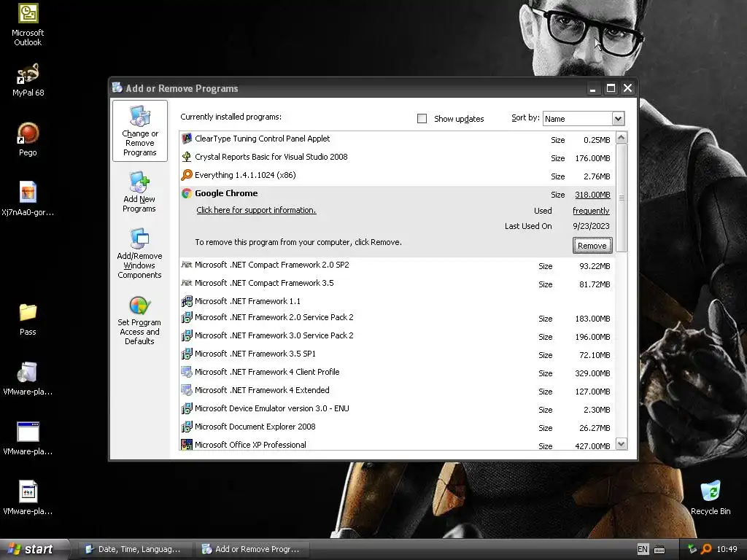The height and width of the screenshot is (560, 747).
Task: Select Add New Programs sidebar icon
Action: (139, 192)
